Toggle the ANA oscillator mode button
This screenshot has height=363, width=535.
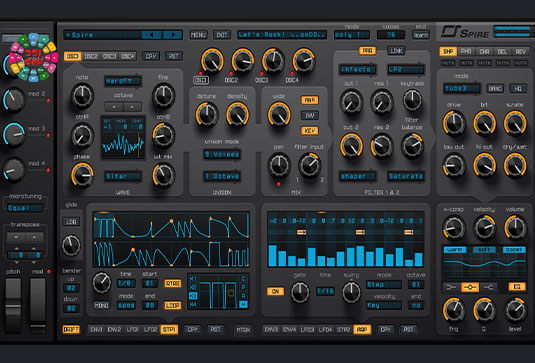(x=309, y=100)
